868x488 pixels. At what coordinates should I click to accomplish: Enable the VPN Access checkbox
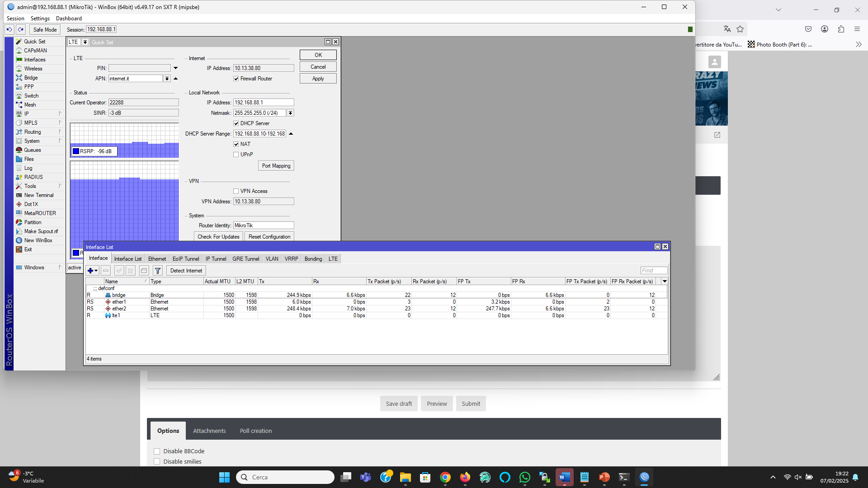pos(236,191)
